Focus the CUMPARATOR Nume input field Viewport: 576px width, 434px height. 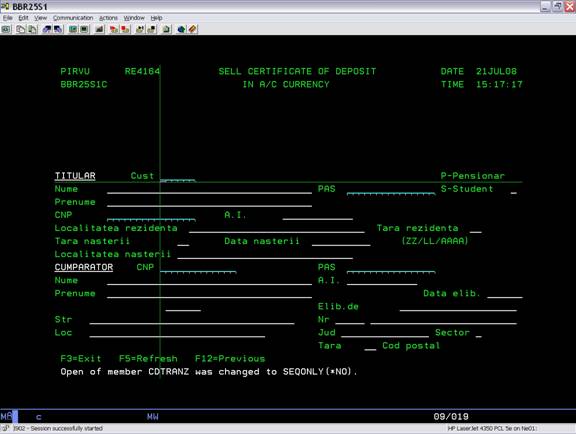point(209,281)
